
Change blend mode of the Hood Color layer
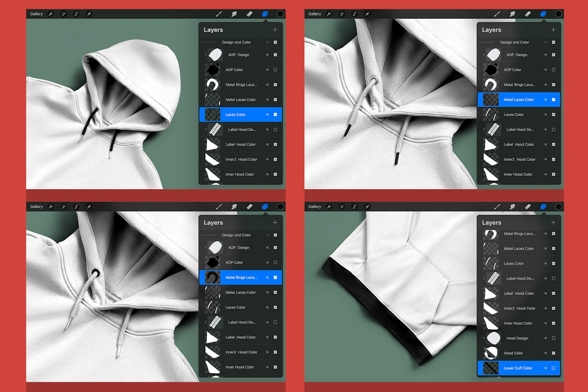[545, 353]
